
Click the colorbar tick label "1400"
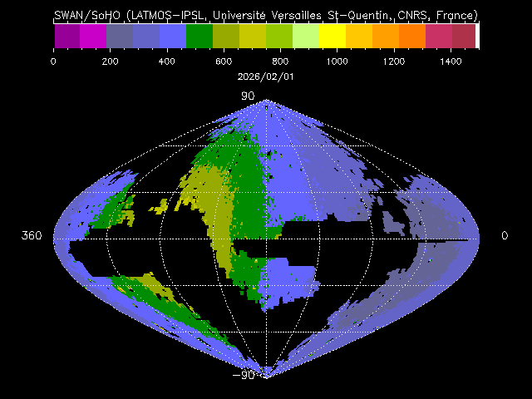[451, 62]
